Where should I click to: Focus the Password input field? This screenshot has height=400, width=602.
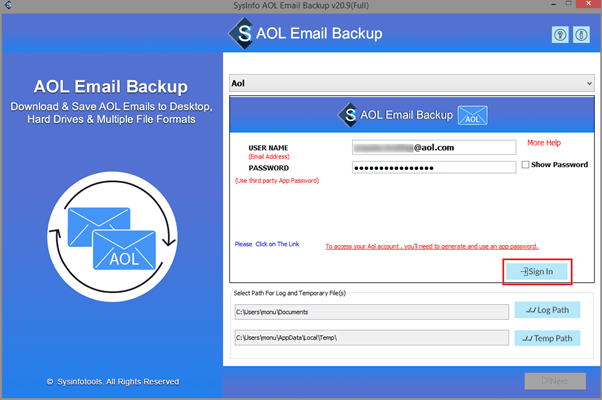(434, 167)
